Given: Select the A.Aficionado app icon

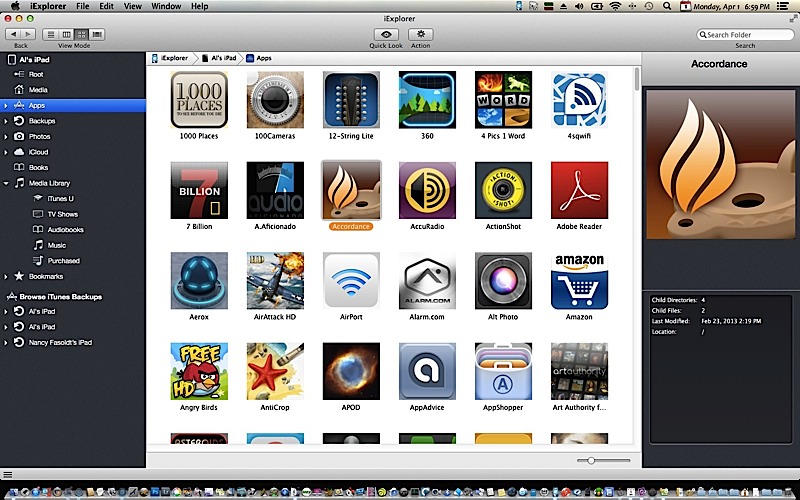Looking at the screenshot, I should coord(275,190).
